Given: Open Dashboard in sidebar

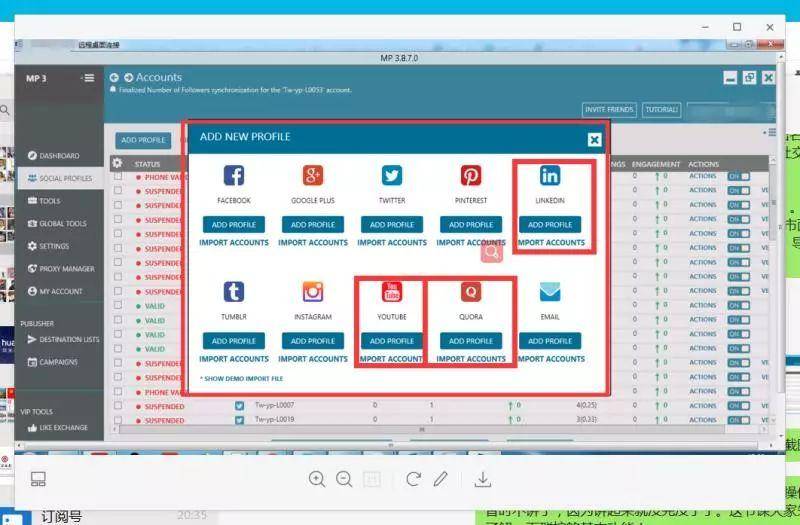Looking at the screenshot, I should [54, 156].
